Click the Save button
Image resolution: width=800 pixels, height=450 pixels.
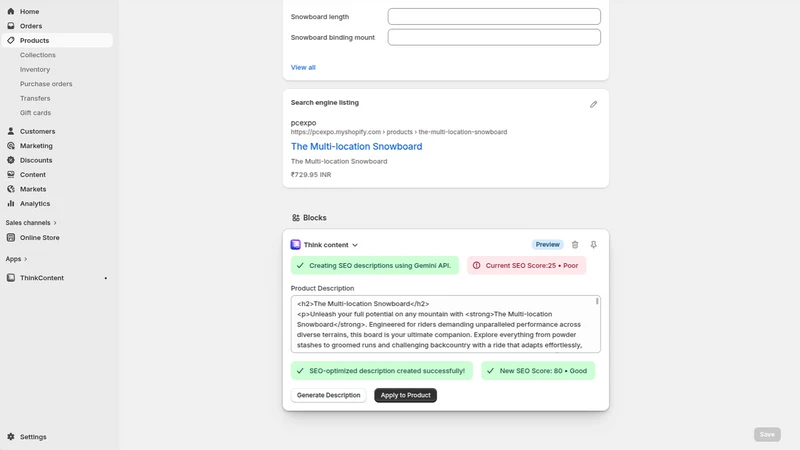point(767,434)
